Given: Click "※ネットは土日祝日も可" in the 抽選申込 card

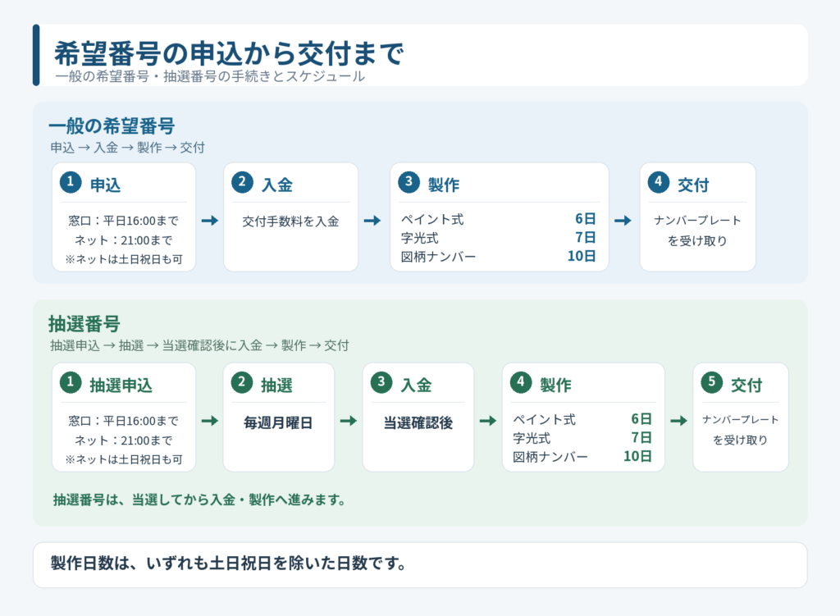Looking at the screenshot, I should [x=124, y=459].
